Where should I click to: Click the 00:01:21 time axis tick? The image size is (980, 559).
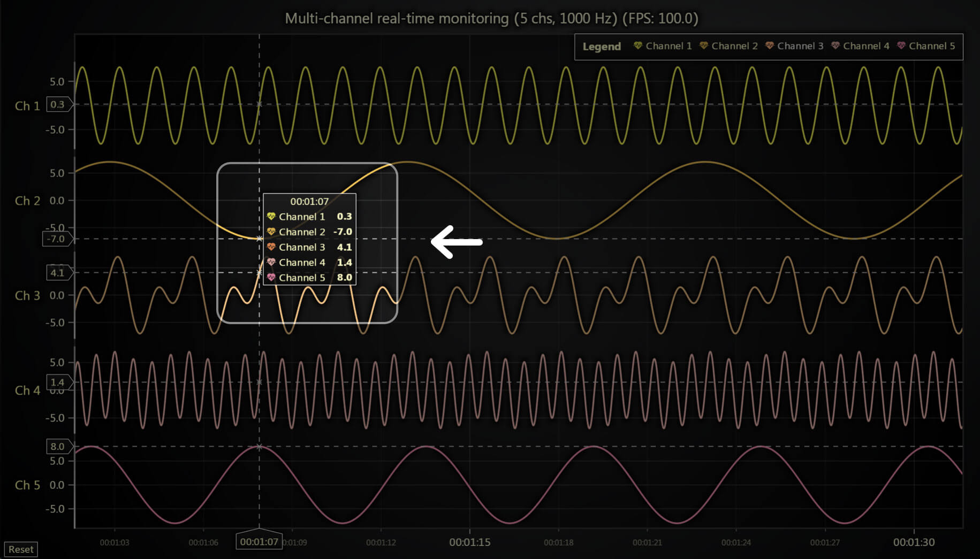pyautogui.click(x=648, y=542)
